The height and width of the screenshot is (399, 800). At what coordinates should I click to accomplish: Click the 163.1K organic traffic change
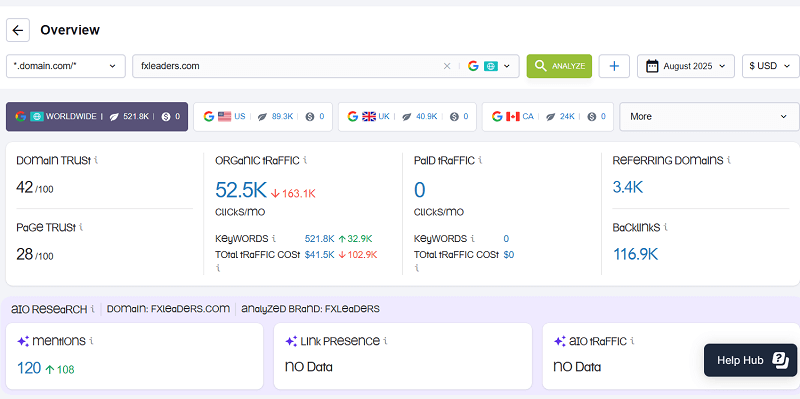click(293, 193)
